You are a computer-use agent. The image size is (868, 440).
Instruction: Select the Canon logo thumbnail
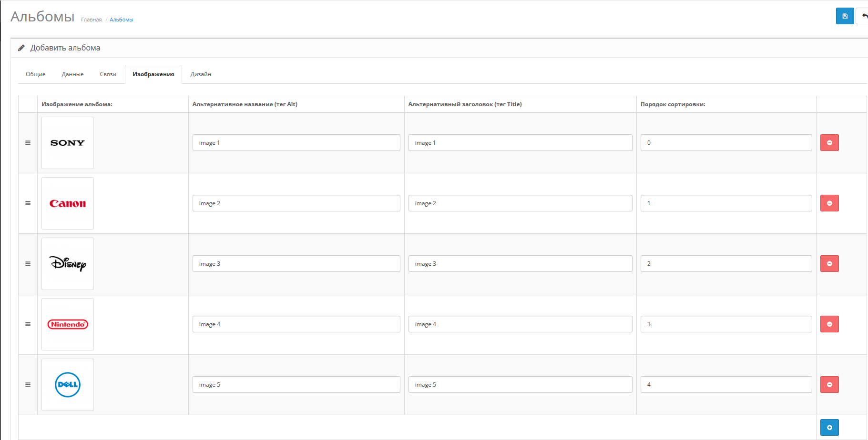coord(68,203)
